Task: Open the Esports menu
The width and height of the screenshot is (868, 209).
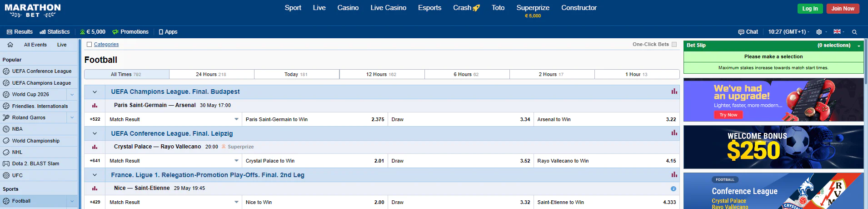Action: pyautogui.click(x=429, y=8)
